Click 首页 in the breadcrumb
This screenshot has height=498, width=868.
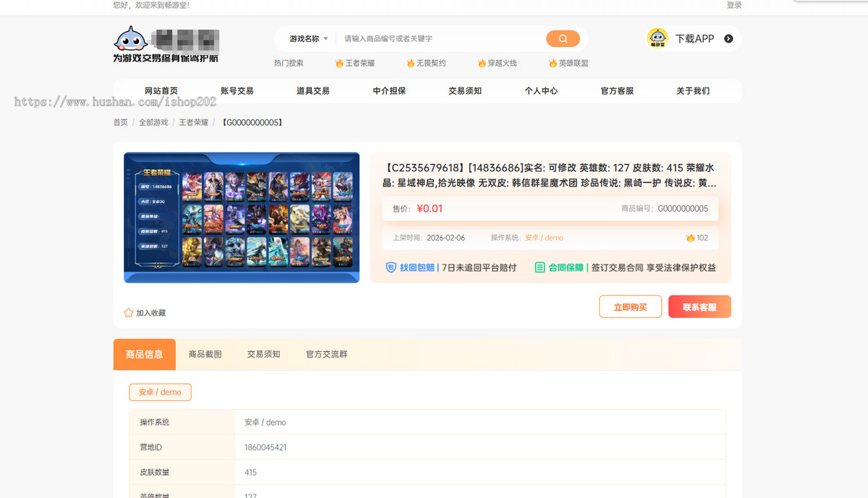(120, 123)
